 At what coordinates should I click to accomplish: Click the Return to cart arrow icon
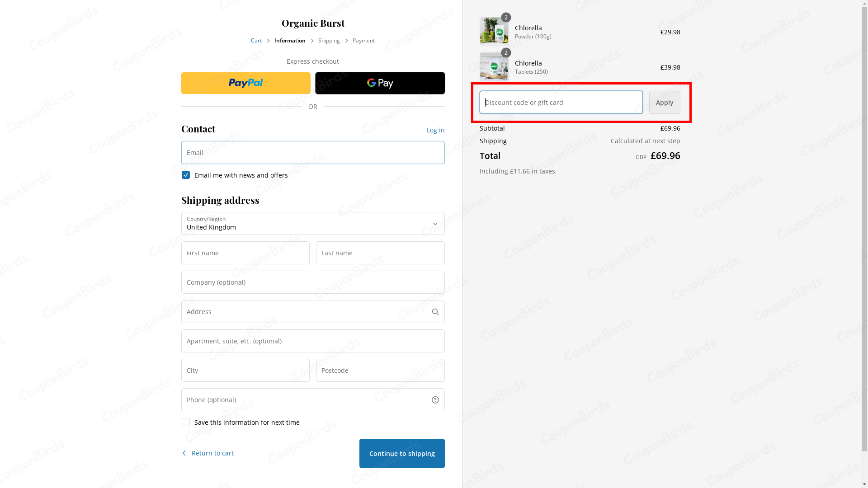click(184, 453)
